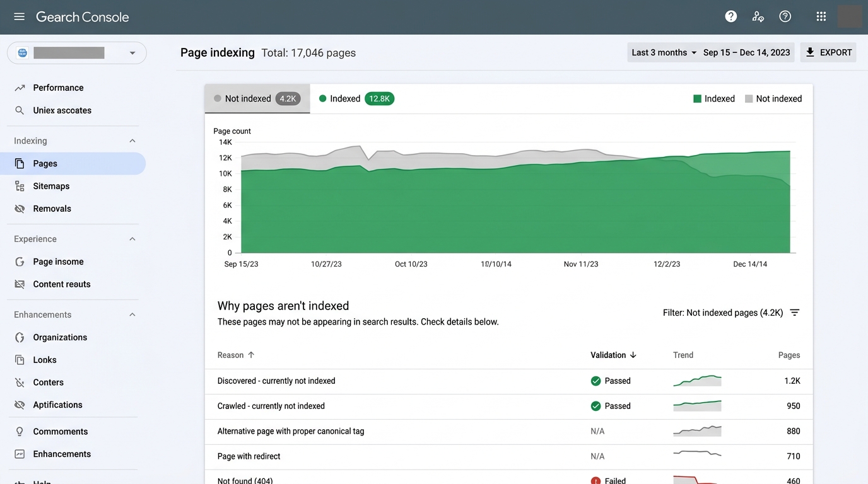Export the page indexing report
The image size is (868, 484).
point(828,52)
